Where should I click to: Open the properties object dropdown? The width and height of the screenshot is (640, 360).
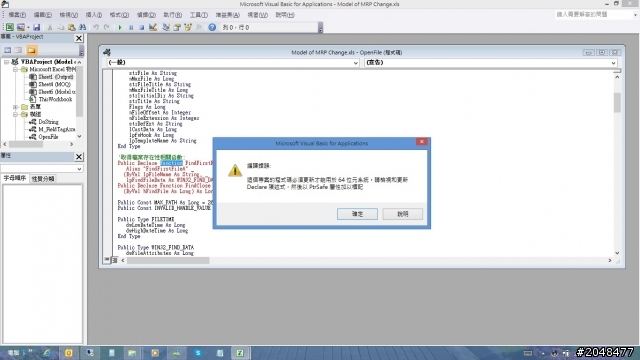79,169
